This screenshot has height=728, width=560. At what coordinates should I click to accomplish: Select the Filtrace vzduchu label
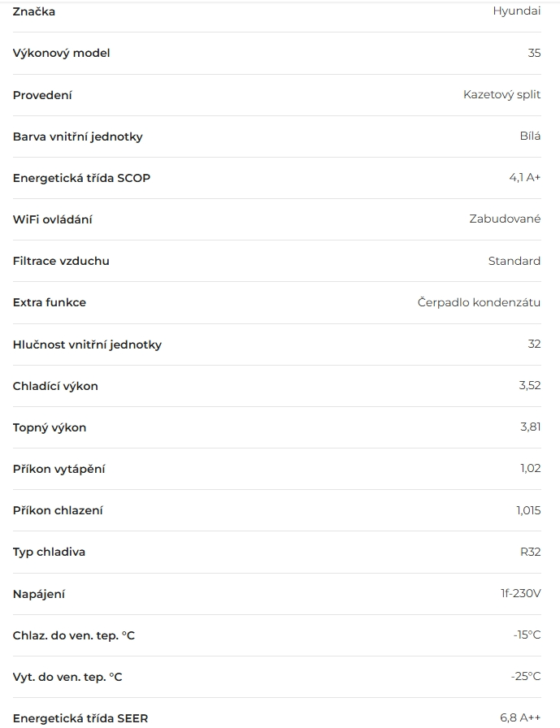61,261
